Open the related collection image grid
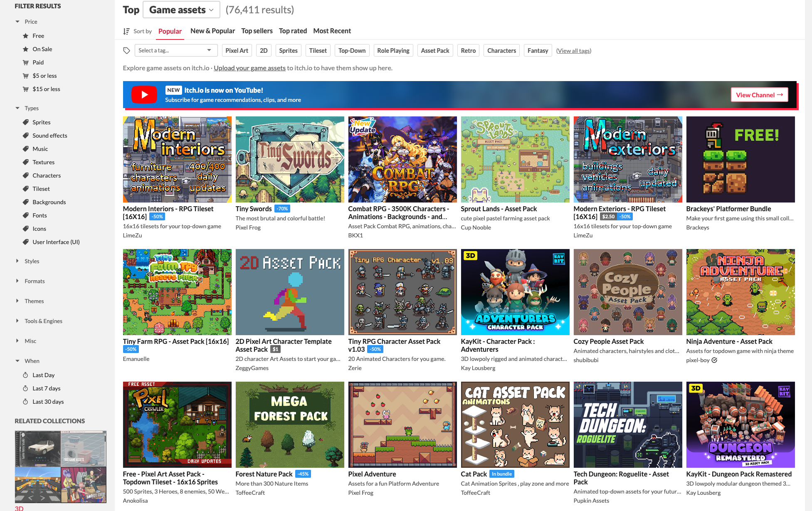Screen dimensions: 812x511 61,467
